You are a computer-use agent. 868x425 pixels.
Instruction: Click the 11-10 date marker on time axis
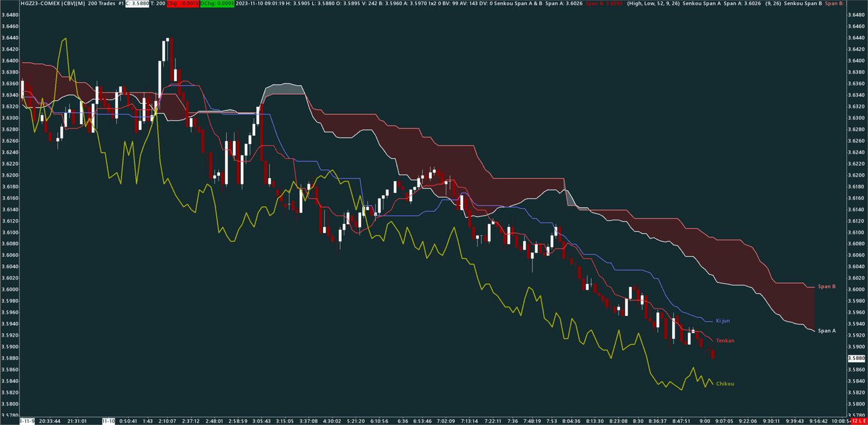109,421
